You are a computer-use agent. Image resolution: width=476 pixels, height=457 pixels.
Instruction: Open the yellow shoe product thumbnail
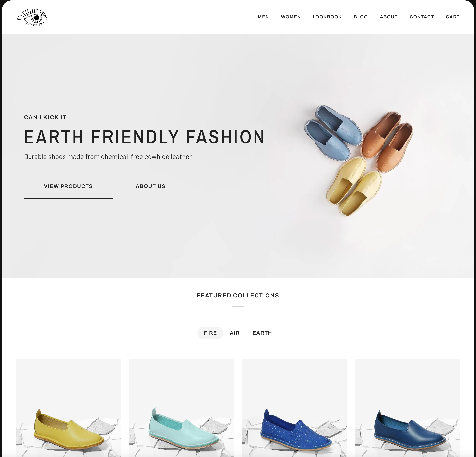[x=68, y=408]
